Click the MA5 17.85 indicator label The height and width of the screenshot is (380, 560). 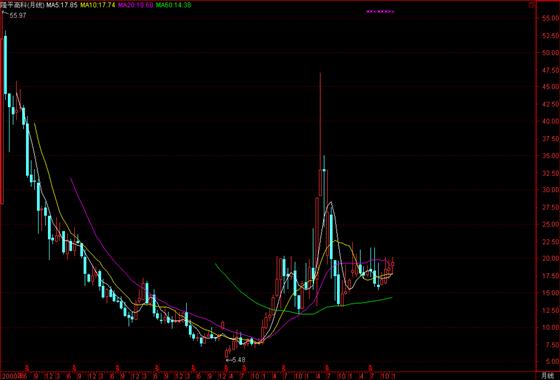click(63, 5)
